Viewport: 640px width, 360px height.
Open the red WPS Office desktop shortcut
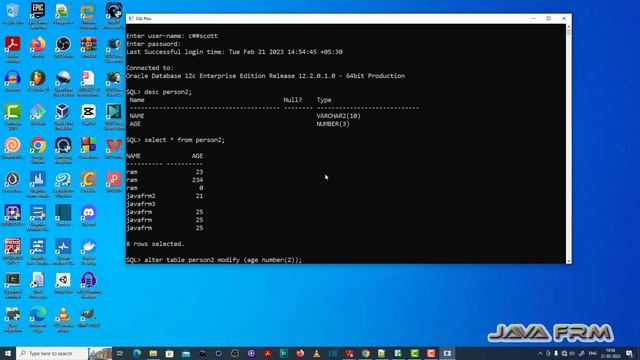click(x=113, y=148)
